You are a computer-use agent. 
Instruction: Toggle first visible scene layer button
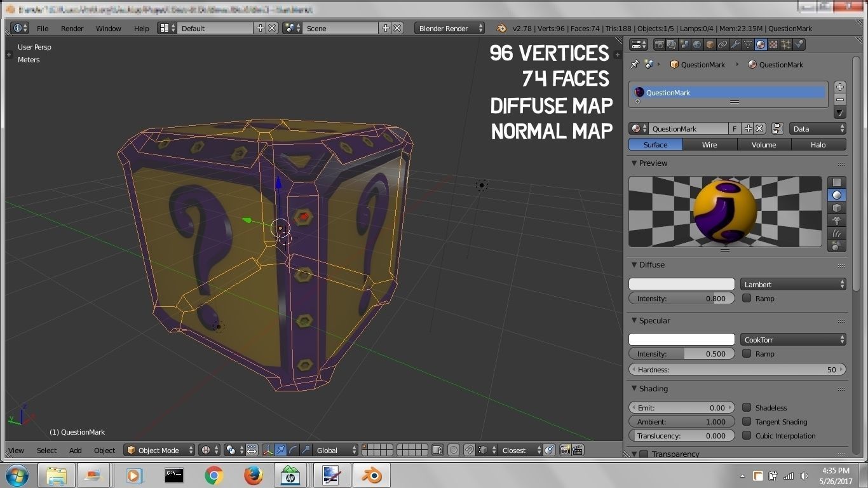click(365, 447)
